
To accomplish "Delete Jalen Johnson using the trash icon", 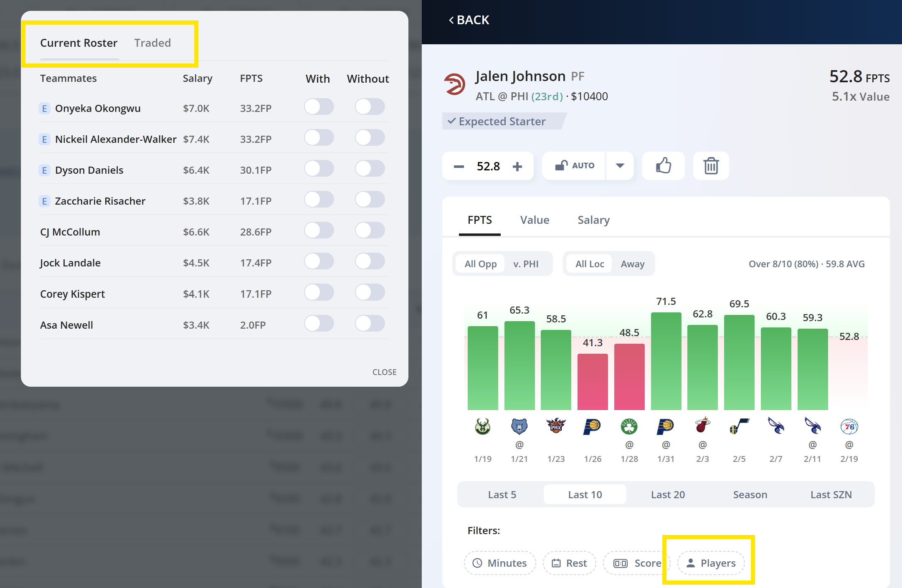I will pyautogui.click(x=710, y=166).
